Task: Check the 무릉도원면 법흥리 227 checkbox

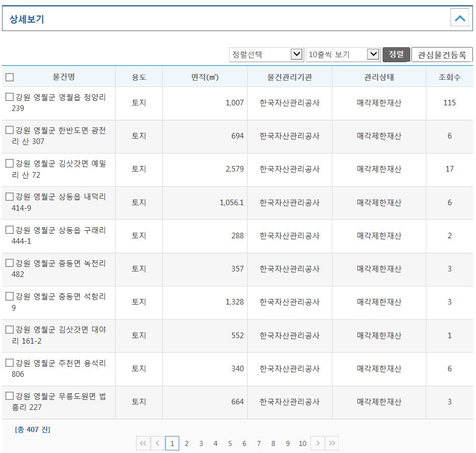Action: click(10, 396)
